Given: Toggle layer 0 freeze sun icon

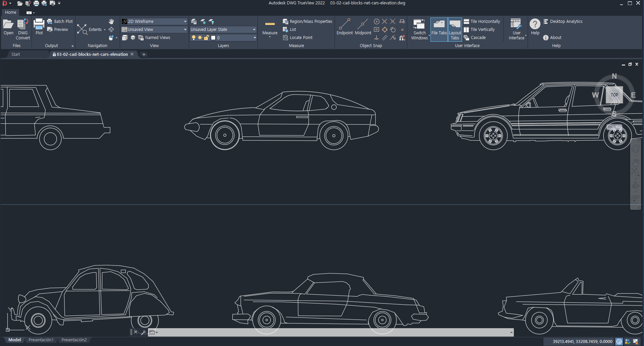Looking at the screenshot, I should (200, 38).
